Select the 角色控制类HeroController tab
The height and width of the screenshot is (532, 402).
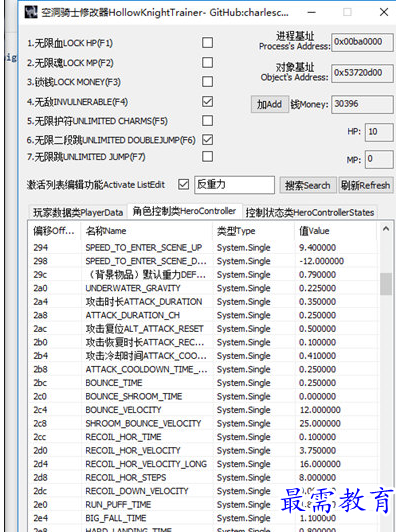click(184, 211)
